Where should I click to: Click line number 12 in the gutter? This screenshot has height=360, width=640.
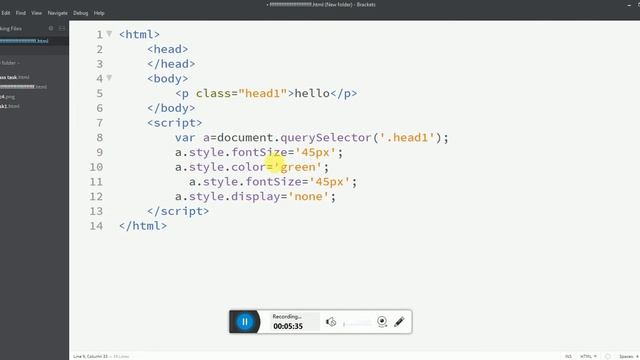[x=96, y=196]
